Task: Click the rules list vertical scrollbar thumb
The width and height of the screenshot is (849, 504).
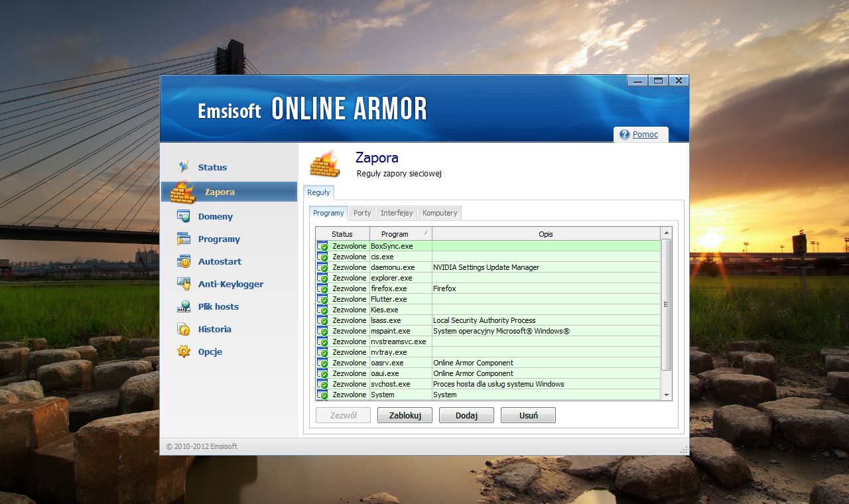Action: click(667, 304)
